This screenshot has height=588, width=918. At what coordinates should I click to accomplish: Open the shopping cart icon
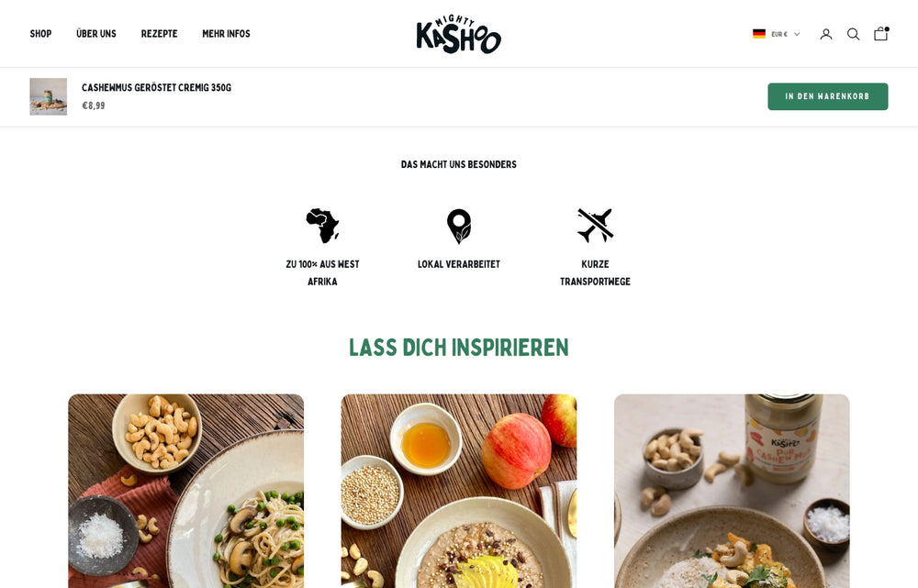pos(881,33)
